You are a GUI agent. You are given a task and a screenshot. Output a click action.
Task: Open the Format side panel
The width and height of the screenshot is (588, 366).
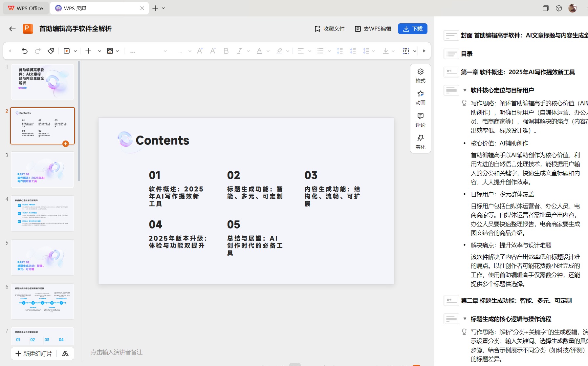coord(421,75)
